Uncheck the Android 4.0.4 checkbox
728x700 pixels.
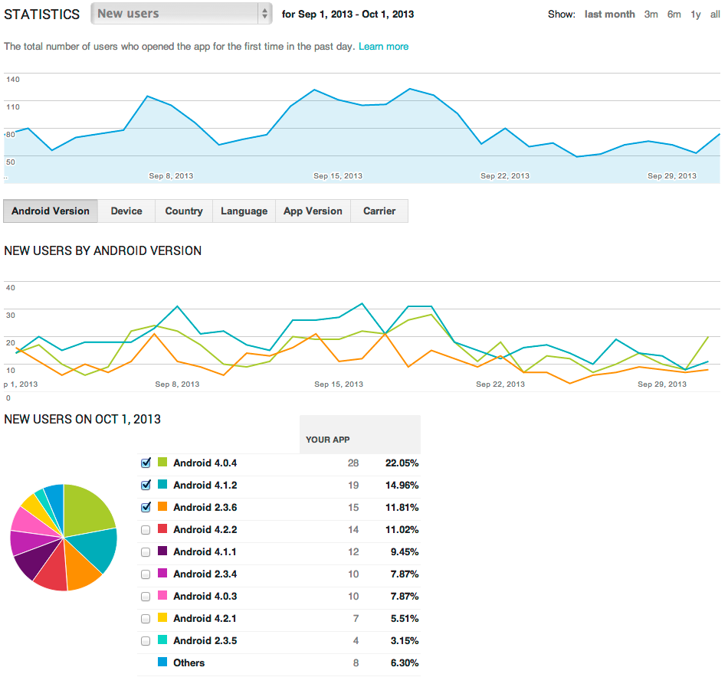point(146,463)
